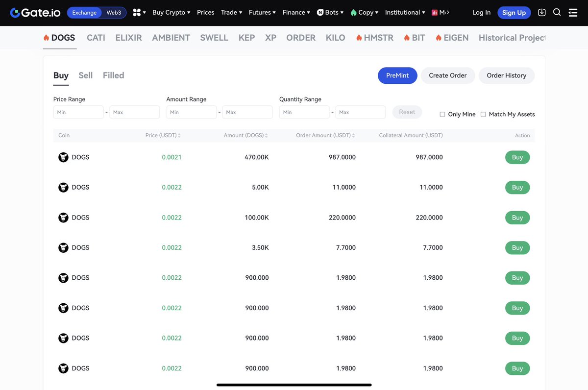Open Order History

tap(507, 75)
